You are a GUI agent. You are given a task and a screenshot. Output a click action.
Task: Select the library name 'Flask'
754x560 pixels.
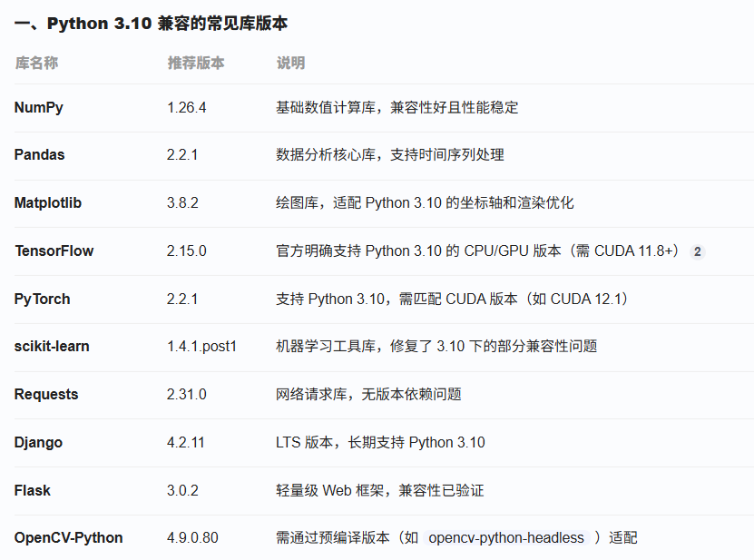click(33, 490)
